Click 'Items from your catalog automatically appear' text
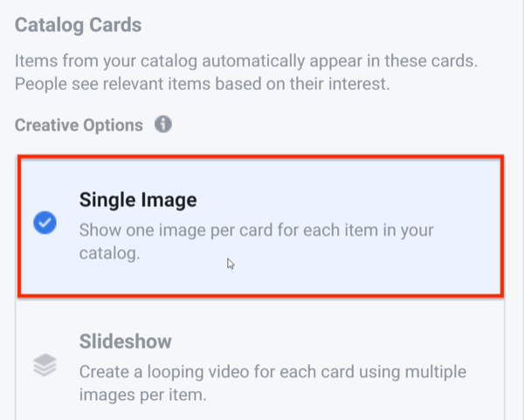This screenshot has height=420, width=524. (x=246, y=61)
